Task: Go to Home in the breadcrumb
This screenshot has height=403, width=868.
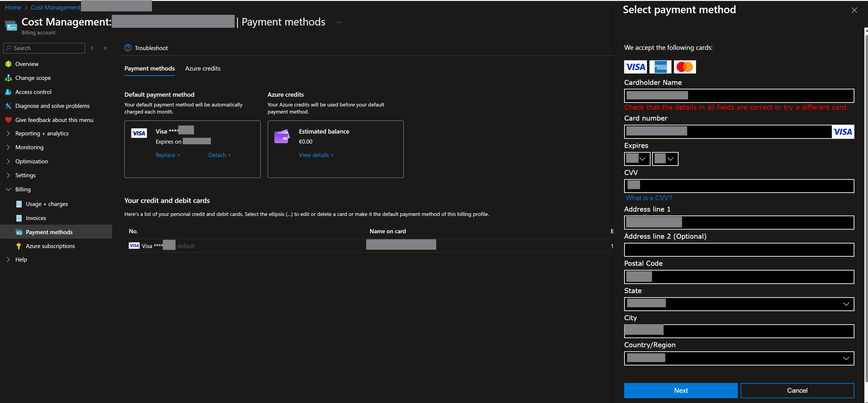Action: 13,8
